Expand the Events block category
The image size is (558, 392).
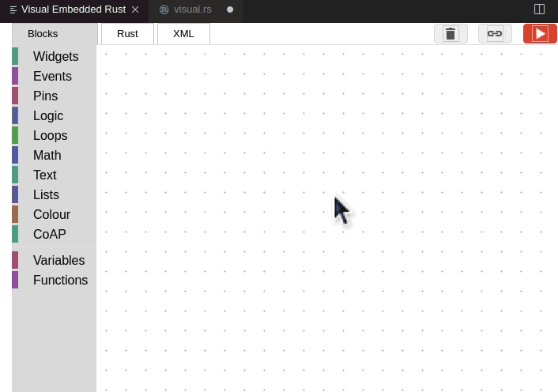point(52,77)
